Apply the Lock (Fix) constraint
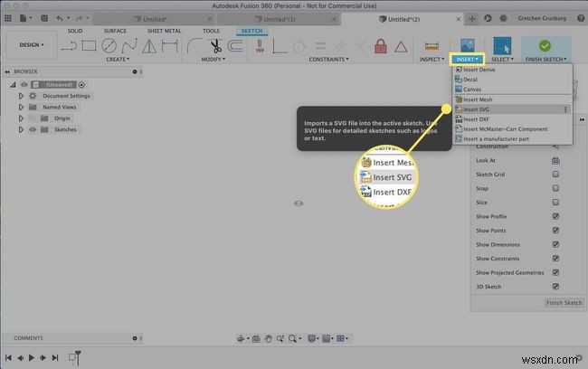 tap(380, 46)
